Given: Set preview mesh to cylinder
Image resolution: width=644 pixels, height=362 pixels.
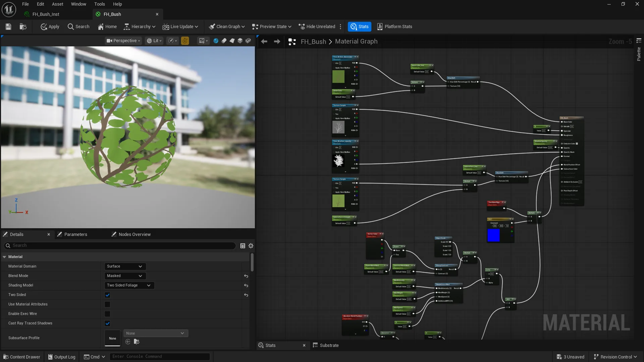Looking at the screenshot, I should click(x=224, y=41).
